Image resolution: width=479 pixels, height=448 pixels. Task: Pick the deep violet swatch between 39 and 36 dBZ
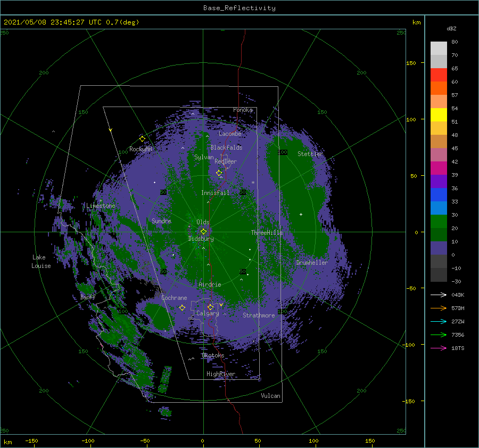click(439, 181)
